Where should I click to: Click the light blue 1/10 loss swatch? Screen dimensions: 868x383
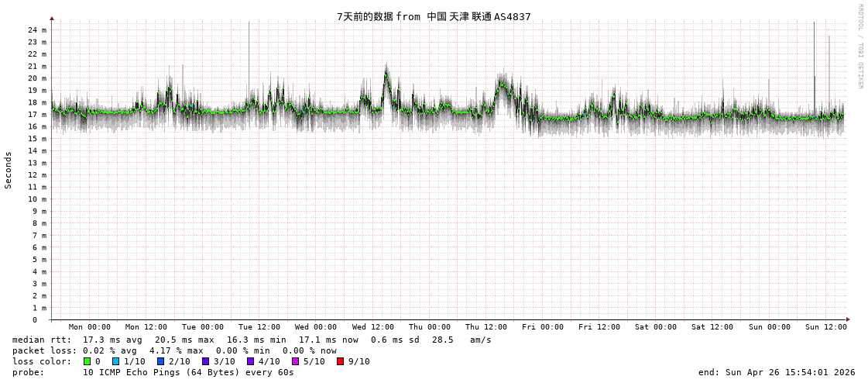(115, 361)
